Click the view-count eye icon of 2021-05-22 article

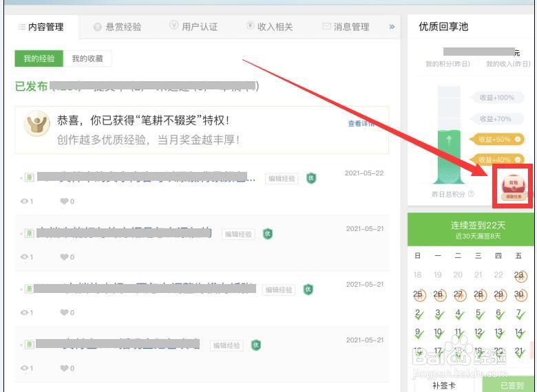[25, 201]
